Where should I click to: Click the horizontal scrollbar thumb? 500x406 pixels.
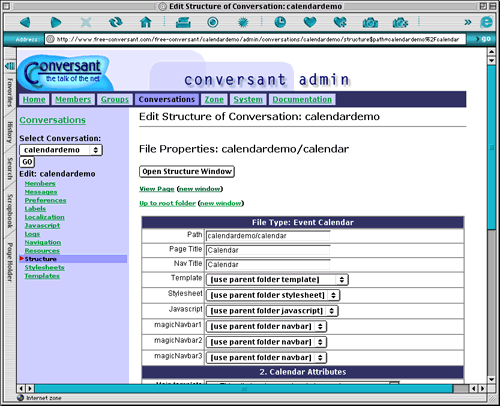pyautogui.click(x=244, y=388)
